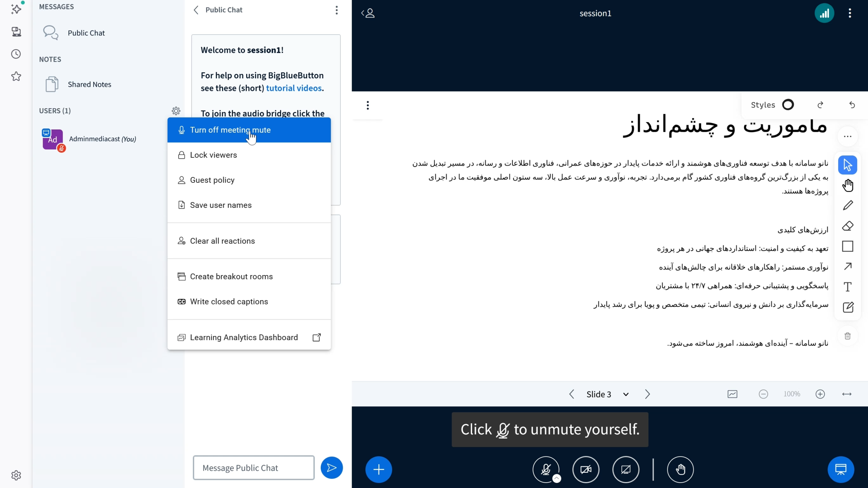Open the Styles color circle
Viewport: 868px width, 488px height.
coord(788,105)
